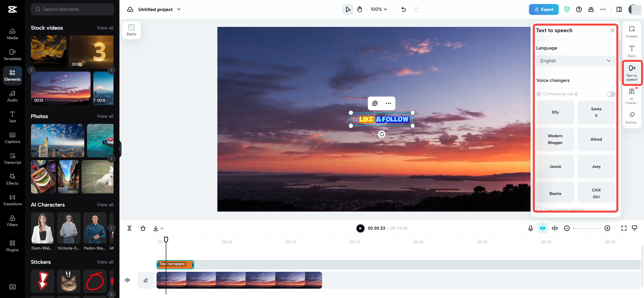The image size is (644, 298).
Task: Open the Media panel
Action: tap(12, 34)
